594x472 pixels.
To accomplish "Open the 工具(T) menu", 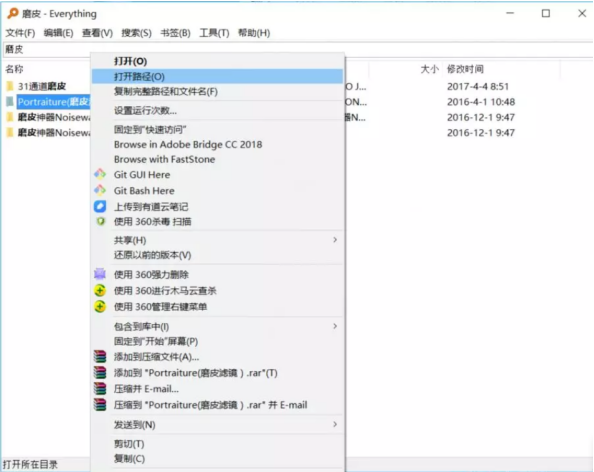I will click(214, 33).
